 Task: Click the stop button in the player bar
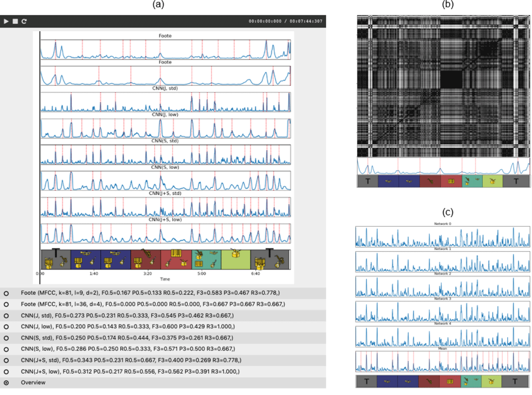[x=15, y=21]
